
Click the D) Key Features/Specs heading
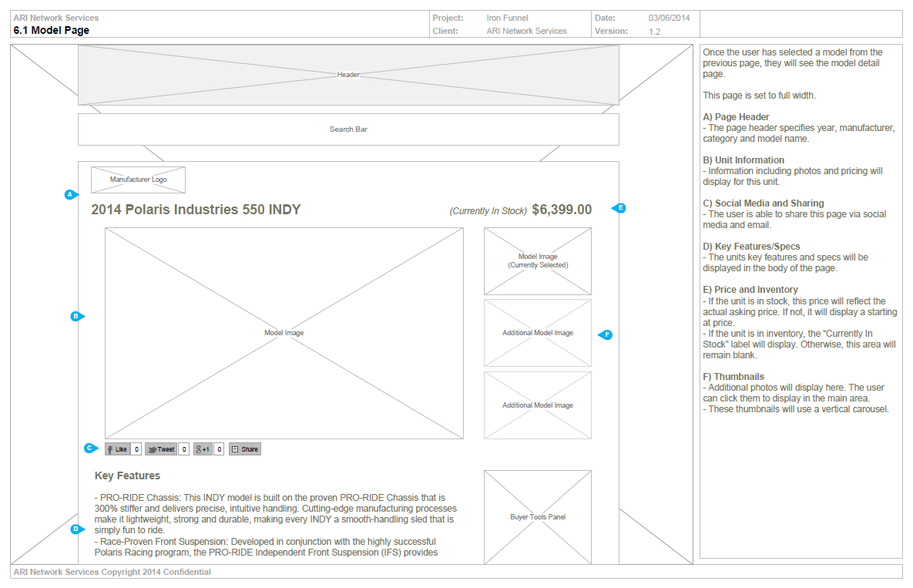click(751, 247)
